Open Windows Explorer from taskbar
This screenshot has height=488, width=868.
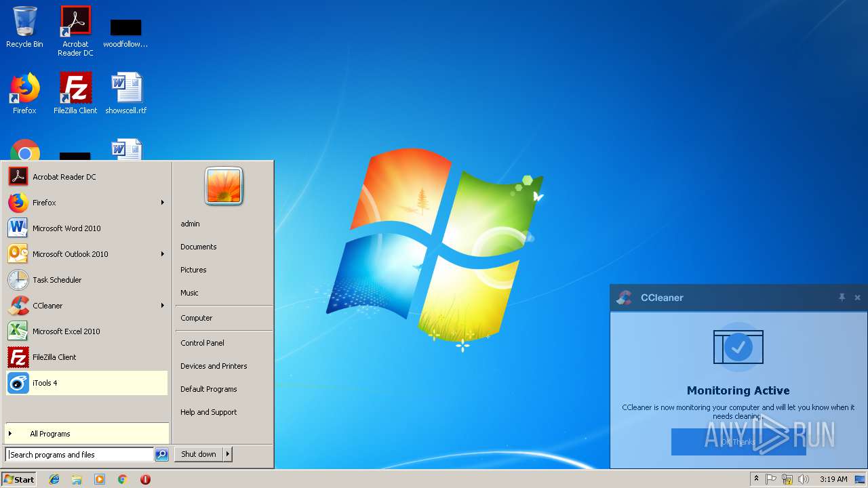click(x=77, y=479)
